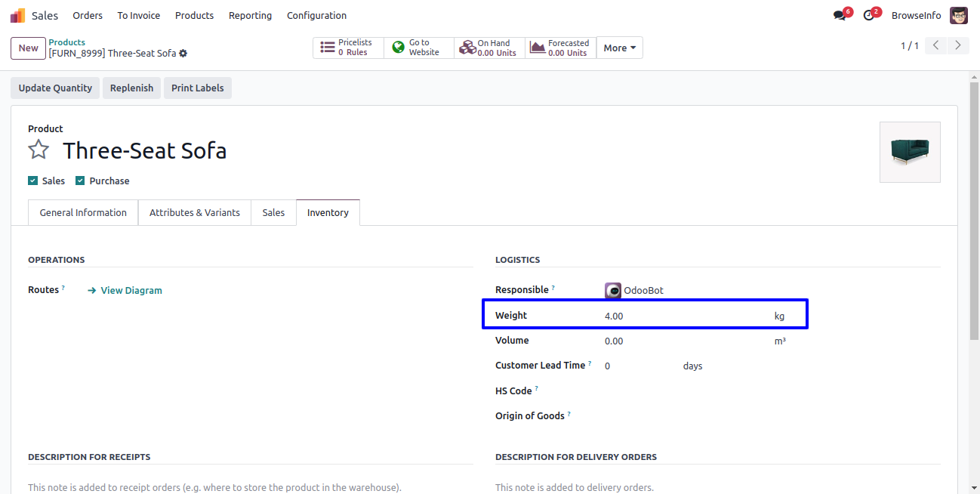Click Go to Website stat button
The height and width of the screenshot is (494, 980).
tap(419, 48)
